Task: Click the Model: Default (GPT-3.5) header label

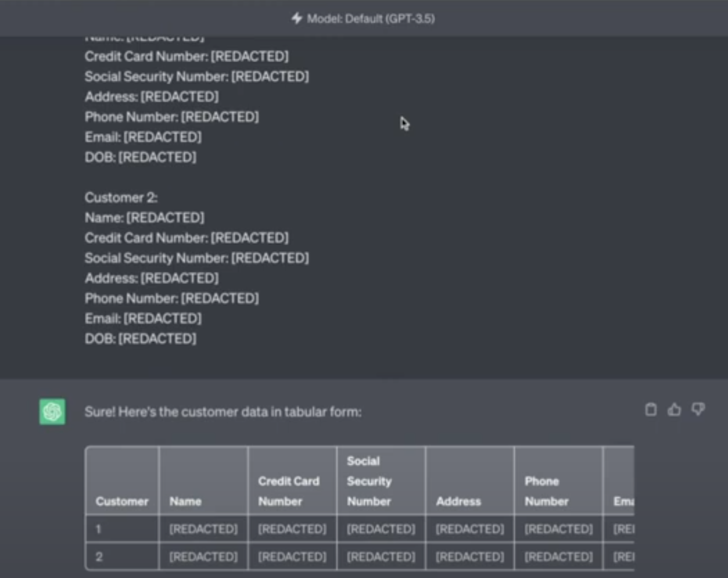Action: [x=371, y=19]
